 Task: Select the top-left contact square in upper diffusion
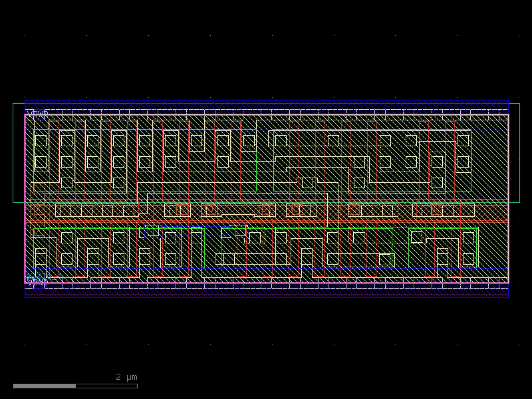[x=41, y=140]
